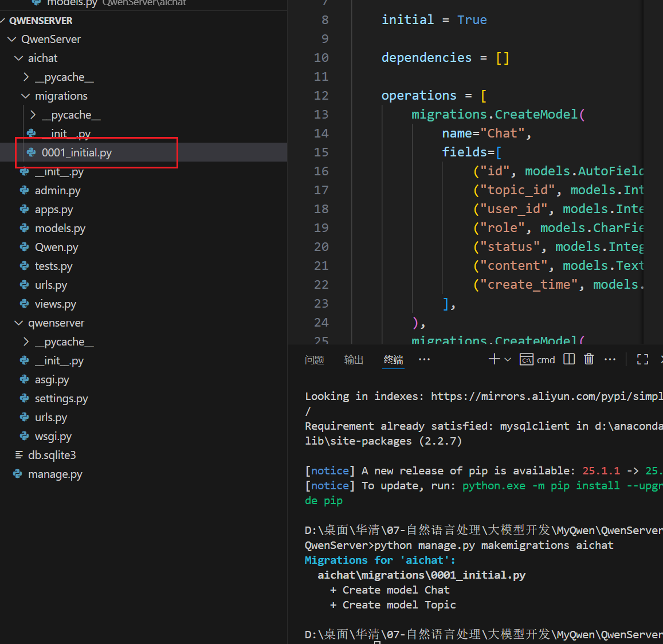Maximize the terminal panel size
The width and height of the screenshot is (663, 644).
[x=642, y=359]
